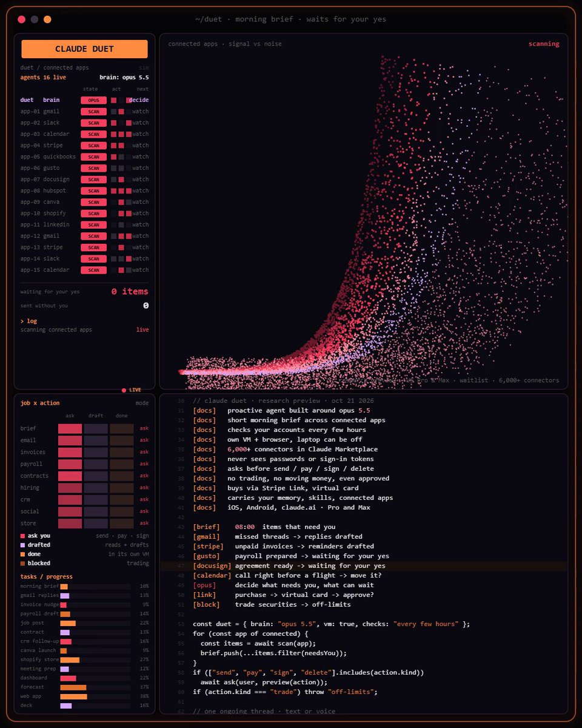The height and width of the screenshot is (728, 582).
Task: Select the app-06 gusto row
Action: point(84,168)
